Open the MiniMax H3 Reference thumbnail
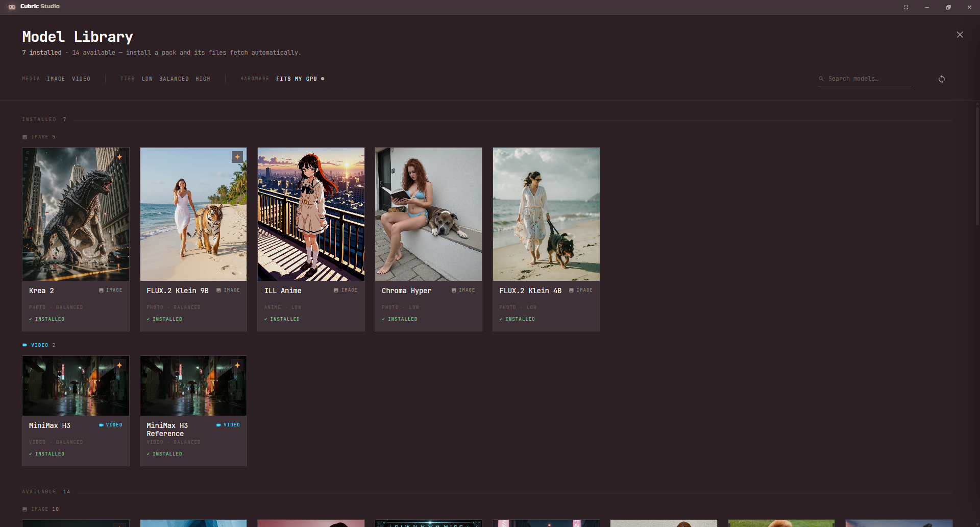 click(193, 386)
